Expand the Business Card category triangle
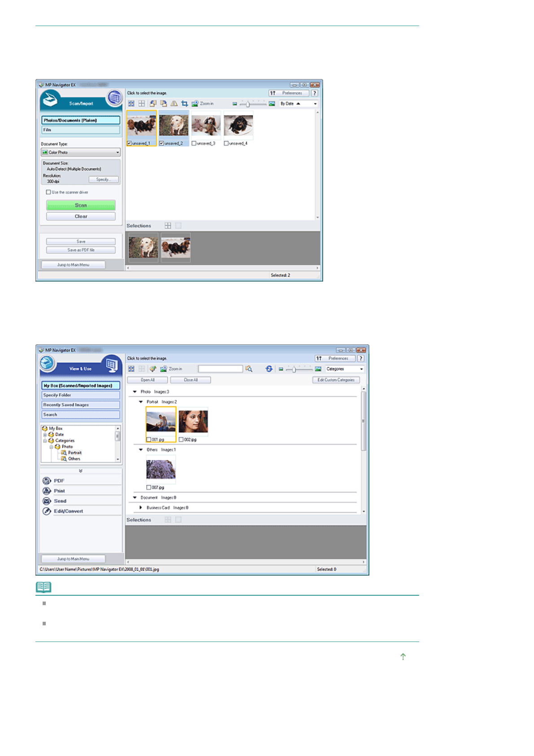Image resolution: width=534 pixels, height=756 pixels. tap(140, 508)
